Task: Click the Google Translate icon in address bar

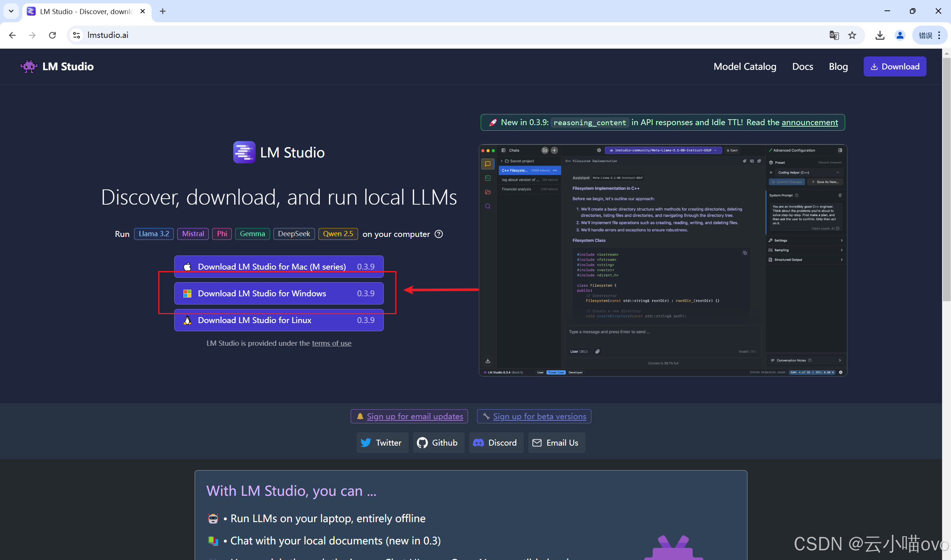Action: pyautogui.click(x=834, y=35)
